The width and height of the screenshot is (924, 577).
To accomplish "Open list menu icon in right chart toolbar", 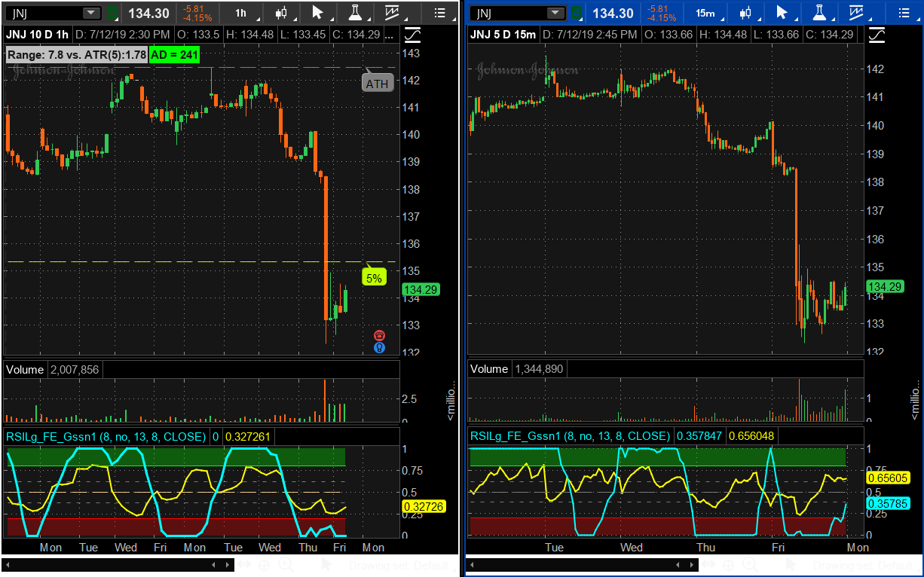I will 905,13.
